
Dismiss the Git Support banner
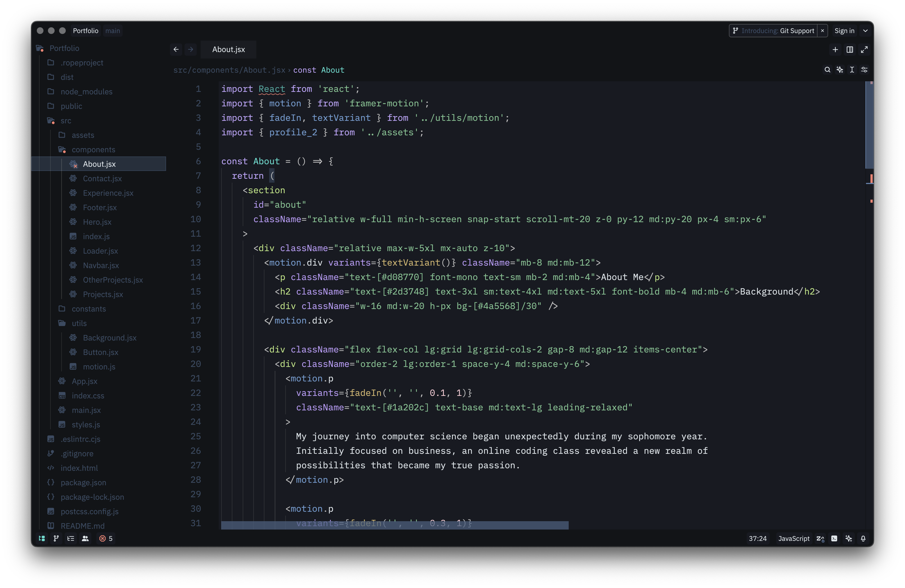click(x=823, y=31)
